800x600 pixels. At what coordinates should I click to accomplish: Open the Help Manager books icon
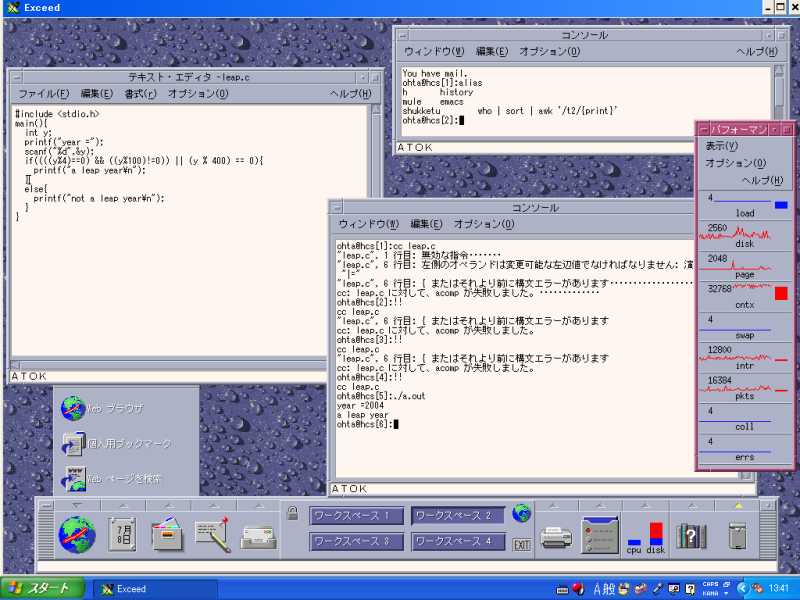691,536
